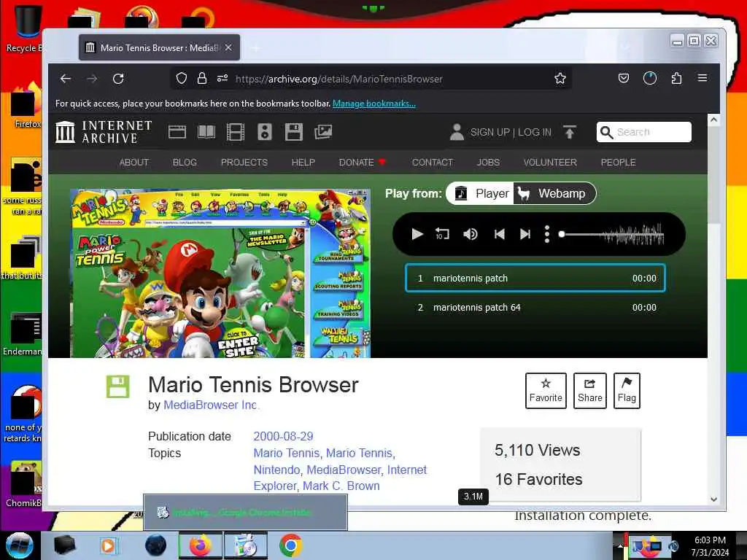The image size is (747, 560).
Task: Click the address bar URL
Action: [x=339, y=79]
